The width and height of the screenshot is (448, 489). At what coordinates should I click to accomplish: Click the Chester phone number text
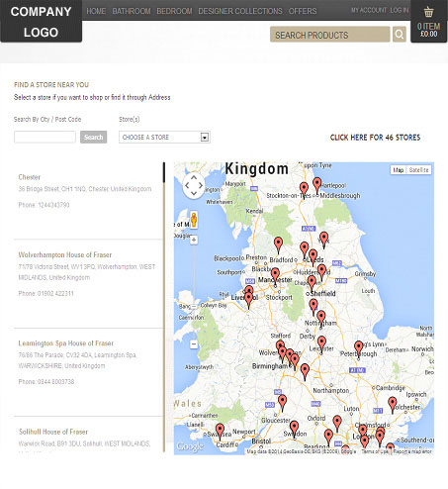pos(44,205)
